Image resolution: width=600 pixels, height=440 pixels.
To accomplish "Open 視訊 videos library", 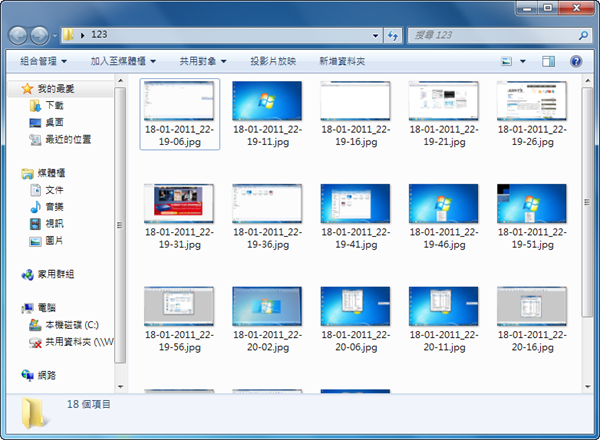I will (46, 224).
